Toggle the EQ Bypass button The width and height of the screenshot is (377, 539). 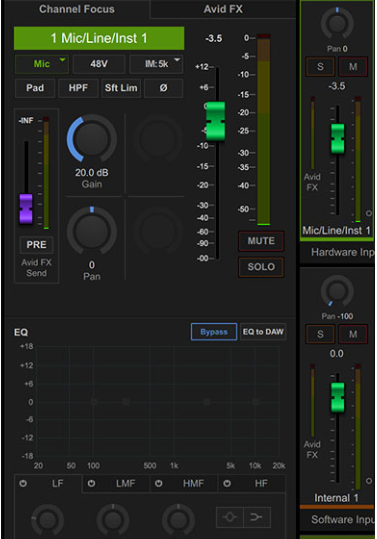coord(214,332)
